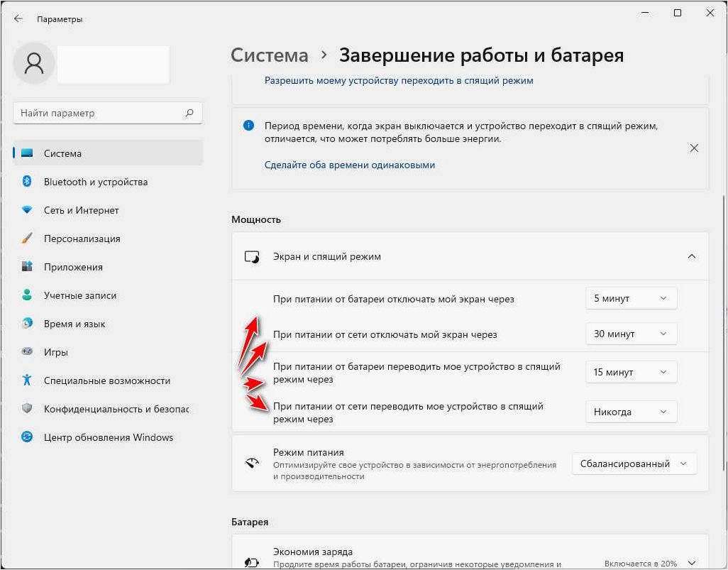Click text При питании от сети отключать мой экран через

tap(385, 334)
